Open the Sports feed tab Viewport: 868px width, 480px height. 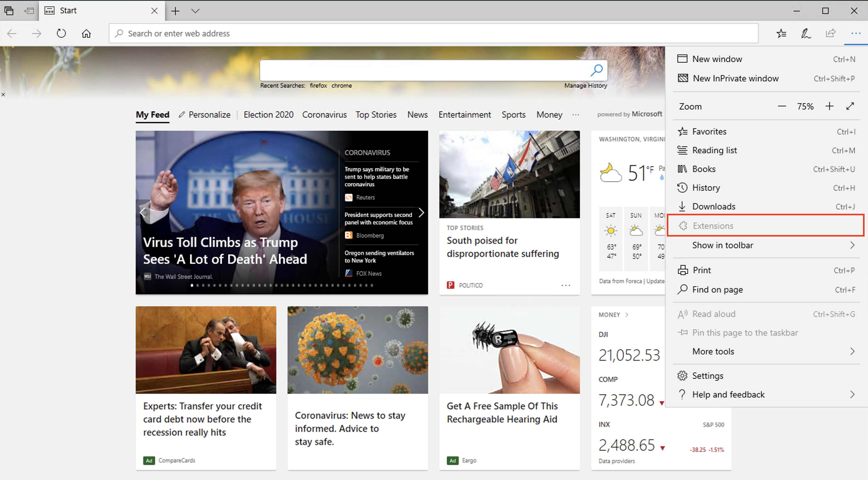click(513, 115)
